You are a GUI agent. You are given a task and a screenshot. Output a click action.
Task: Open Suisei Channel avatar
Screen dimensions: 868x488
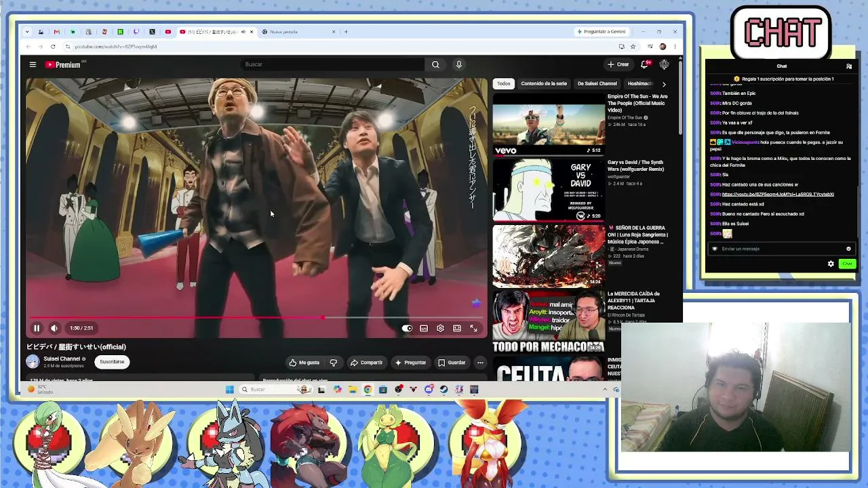pyautogui.click(x=33, y=362)
